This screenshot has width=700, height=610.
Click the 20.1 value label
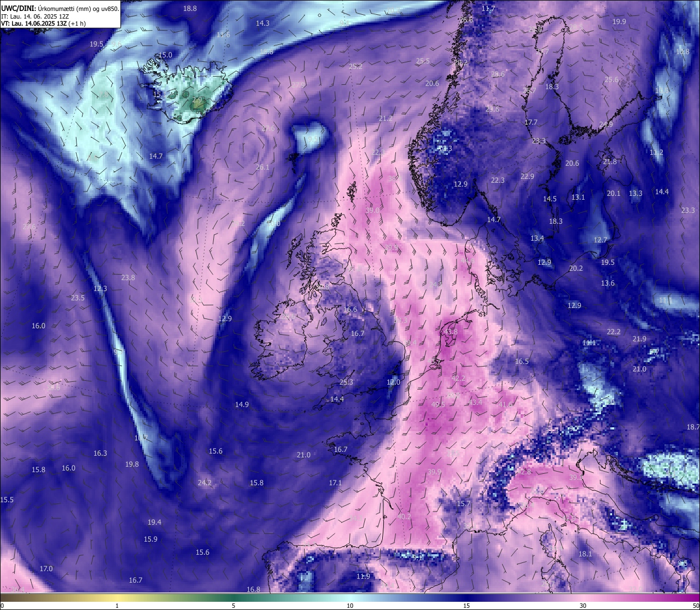(x=614, y=194)
